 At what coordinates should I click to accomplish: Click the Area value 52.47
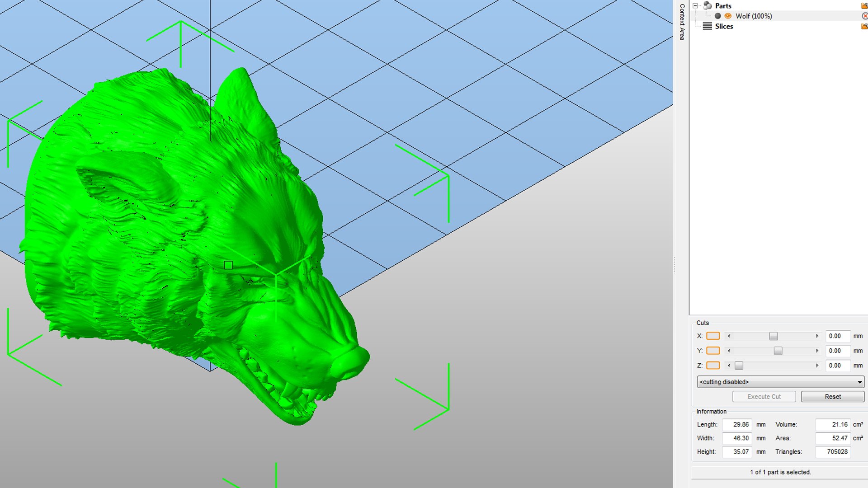(833, 438)
